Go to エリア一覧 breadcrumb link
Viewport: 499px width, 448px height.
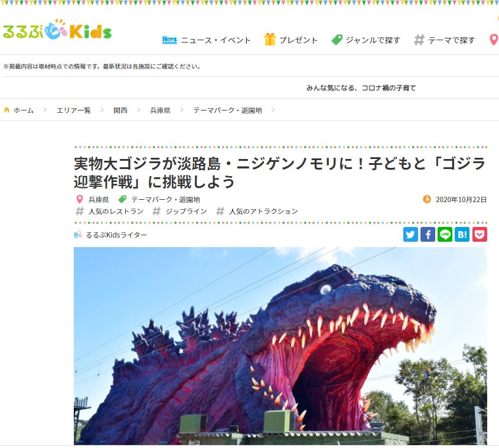(73, 110)
